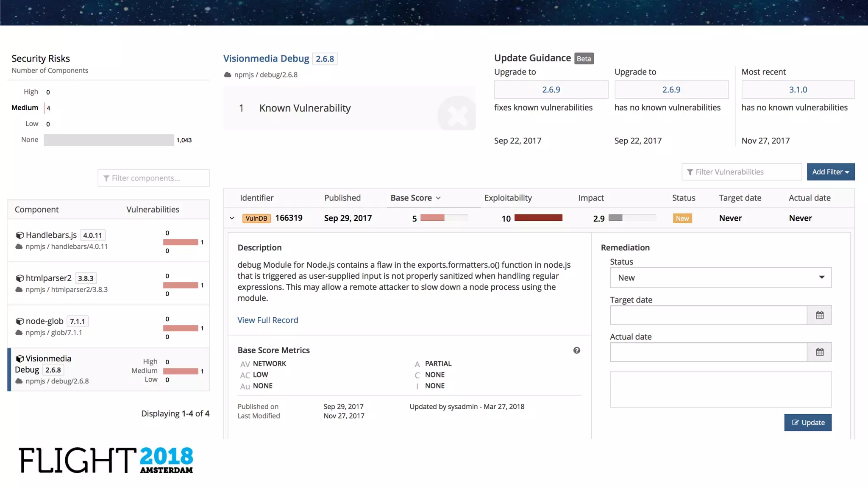Click the Update remediation button
This screenshot has width=868, height=488.
point(807,422)
